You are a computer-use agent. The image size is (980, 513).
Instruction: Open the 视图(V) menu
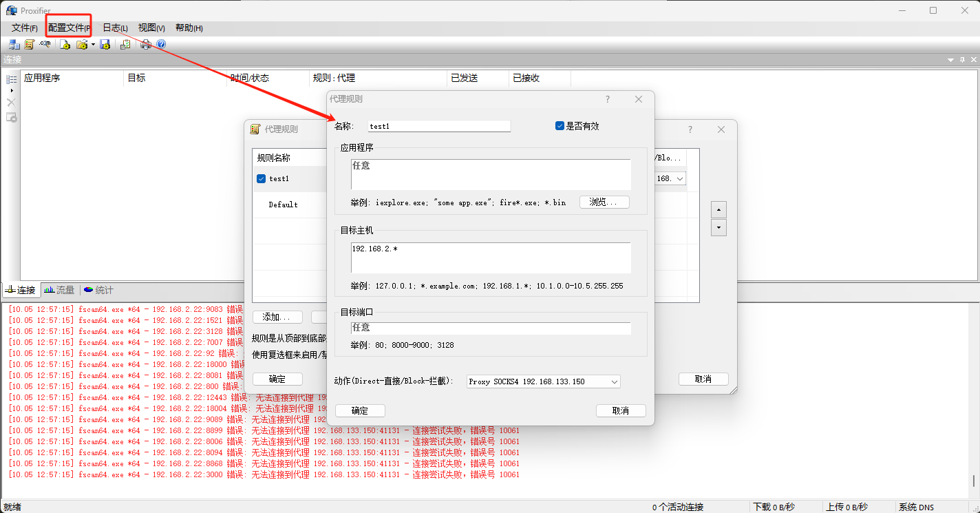[151, 28]
